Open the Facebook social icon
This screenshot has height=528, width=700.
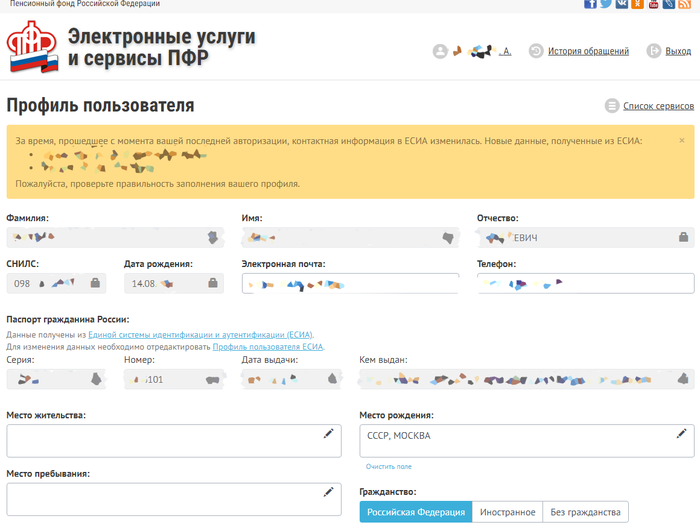[590, 4]
